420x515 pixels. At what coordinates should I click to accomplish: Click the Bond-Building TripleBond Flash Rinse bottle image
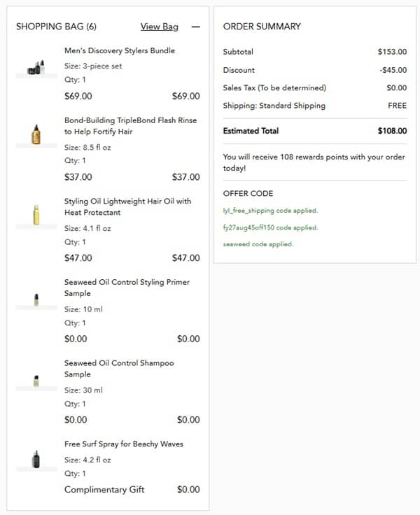(36, 134)
